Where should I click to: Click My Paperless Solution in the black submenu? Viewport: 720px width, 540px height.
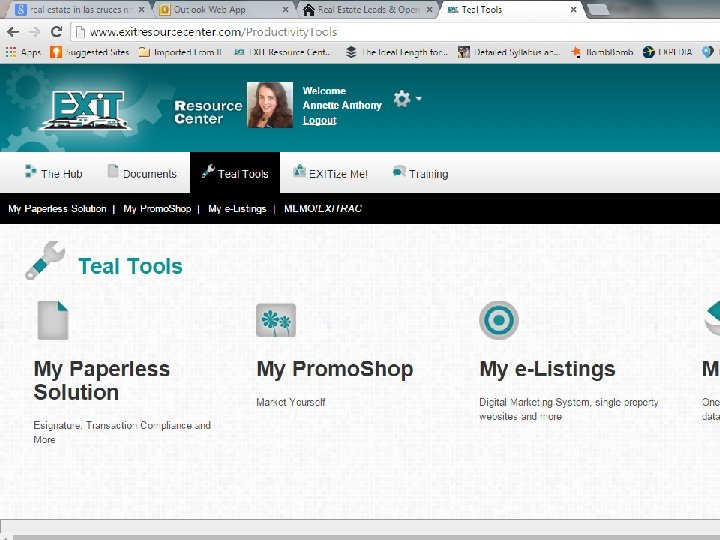coord(57,208)
